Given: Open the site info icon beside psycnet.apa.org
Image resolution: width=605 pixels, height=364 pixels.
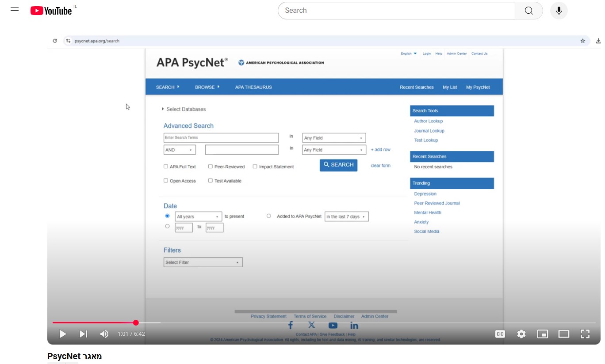Looking at the screenshot, I should [x=68, y=41].
